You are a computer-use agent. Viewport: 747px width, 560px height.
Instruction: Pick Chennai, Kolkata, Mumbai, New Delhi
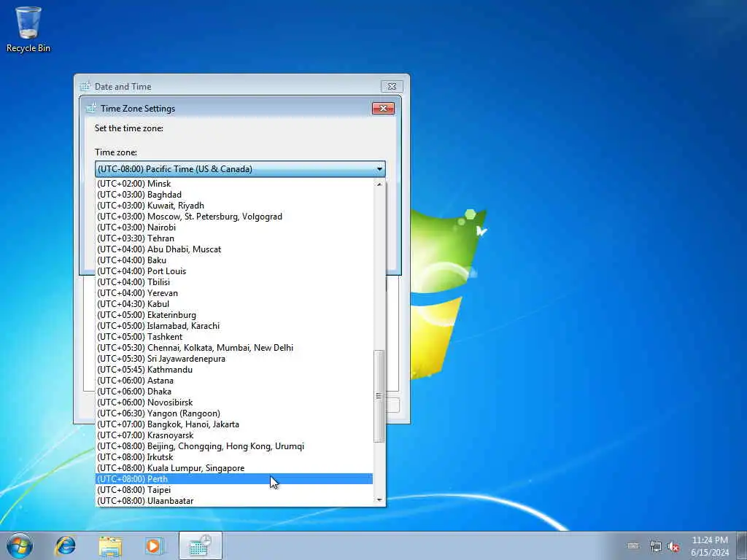pyautogui.click(x=234, y=348)
